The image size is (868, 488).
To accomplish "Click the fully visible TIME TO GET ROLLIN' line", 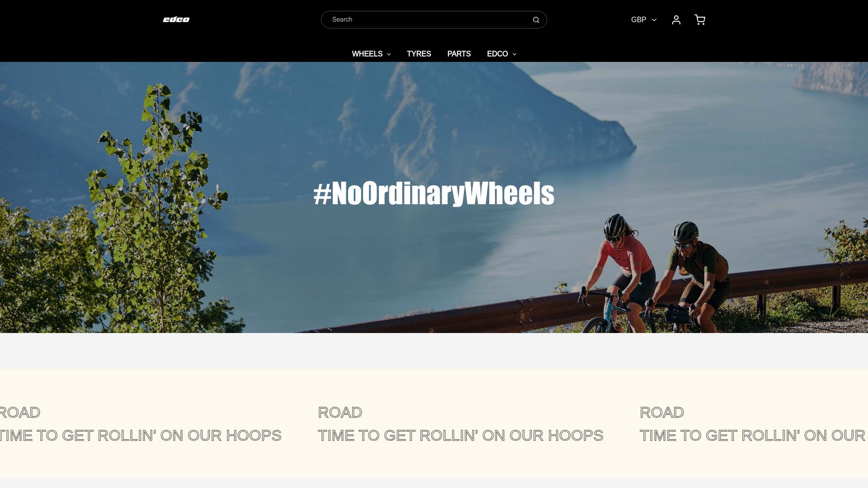I will tap(460, 436).
